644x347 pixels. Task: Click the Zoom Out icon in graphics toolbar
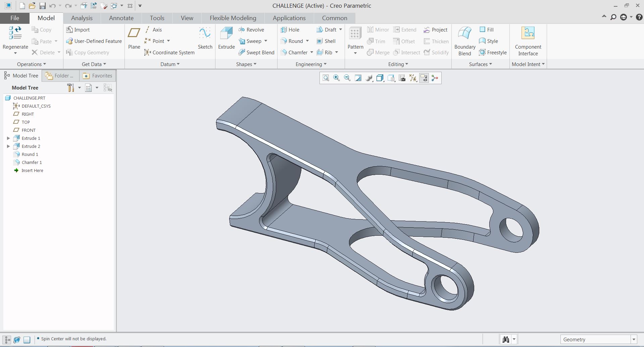(347, 78)
